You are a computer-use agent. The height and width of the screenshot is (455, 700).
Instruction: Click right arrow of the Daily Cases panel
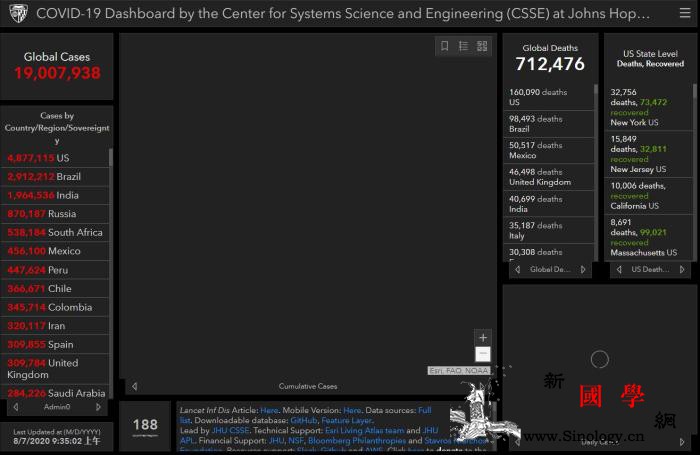[x=682, y=442]
